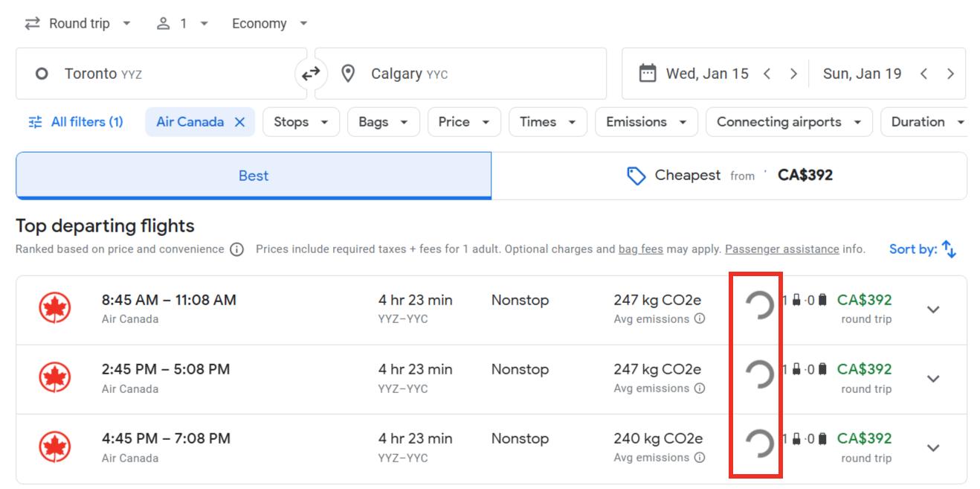Select the Best tab
This screenshot has width=980, height=489.
(254, 176)
